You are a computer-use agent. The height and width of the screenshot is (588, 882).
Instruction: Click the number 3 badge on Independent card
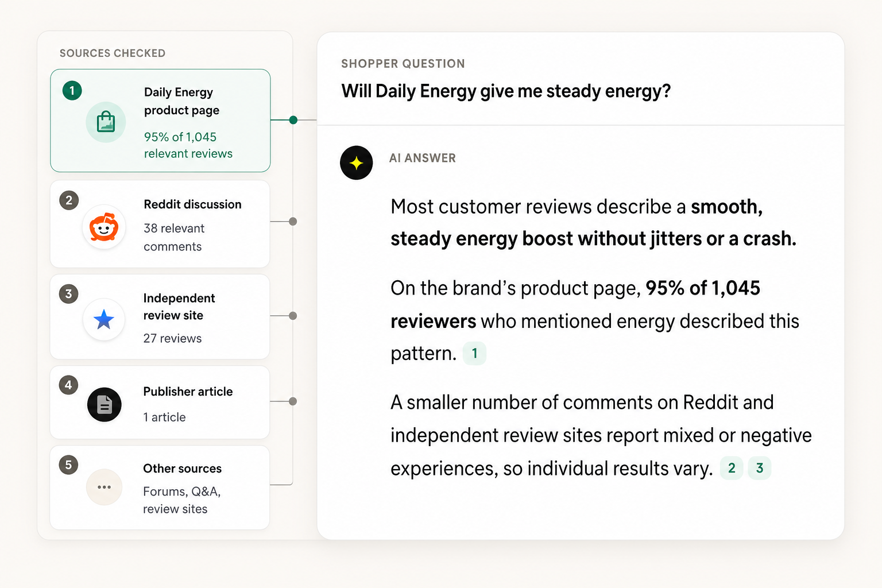pos(69,294)
